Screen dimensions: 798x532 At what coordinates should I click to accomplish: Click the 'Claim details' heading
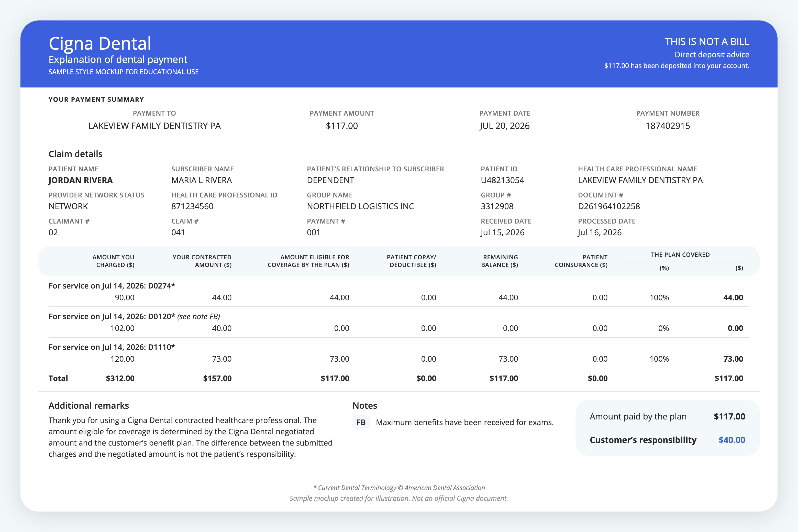[x=75, y=154]
